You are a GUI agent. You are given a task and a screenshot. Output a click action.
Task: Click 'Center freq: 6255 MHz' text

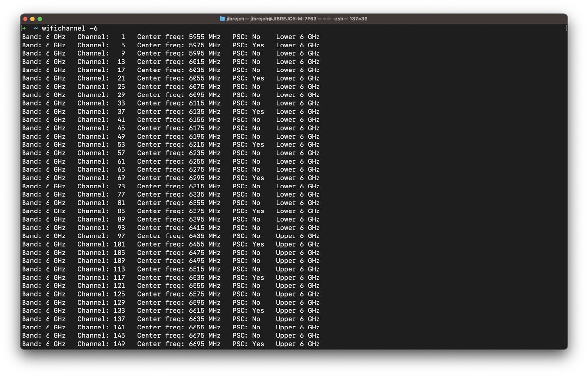[178, 162]
